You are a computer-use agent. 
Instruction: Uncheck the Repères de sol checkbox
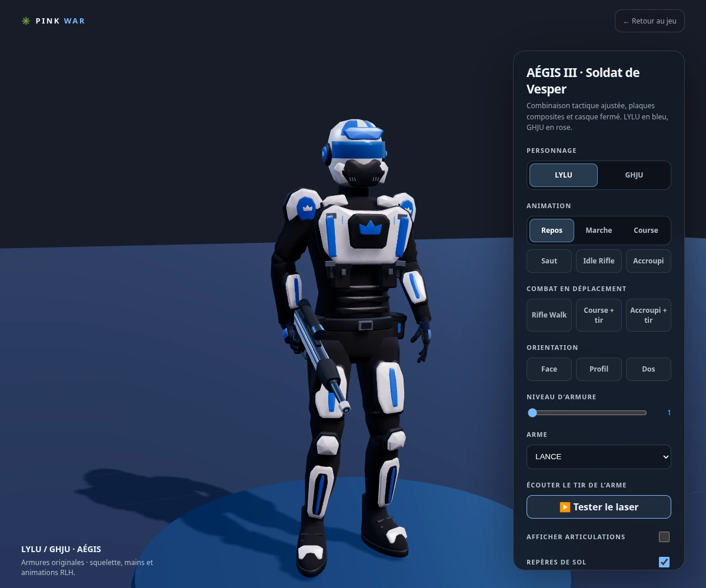click(664, 562)
